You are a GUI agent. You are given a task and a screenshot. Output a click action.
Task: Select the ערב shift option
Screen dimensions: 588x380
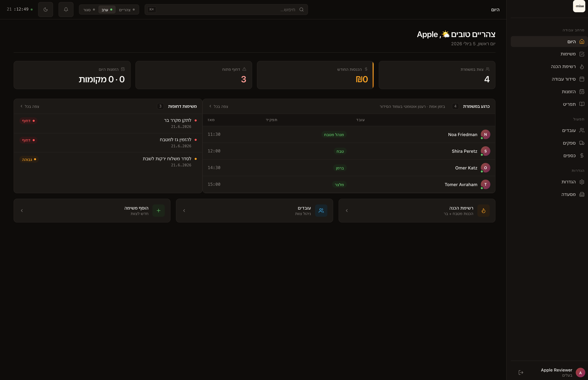(x=107, y=10)
